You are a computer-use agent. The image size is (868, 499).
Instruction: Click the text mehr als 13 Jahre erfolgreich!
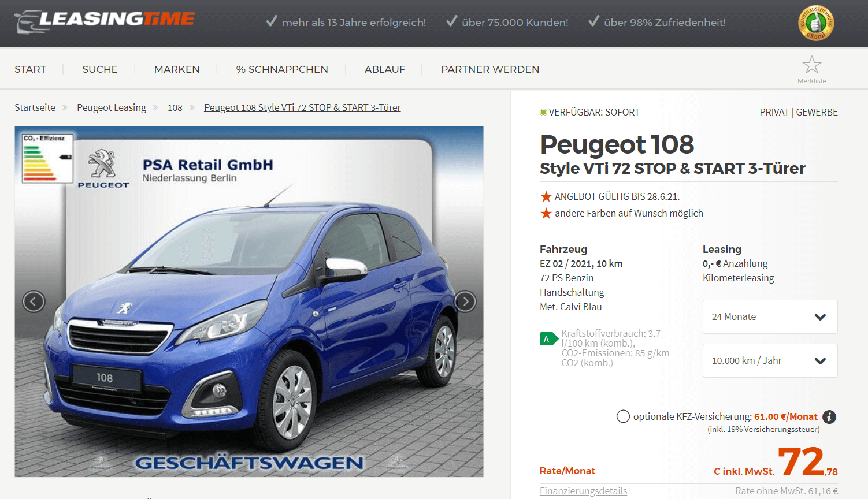[354, 23]
